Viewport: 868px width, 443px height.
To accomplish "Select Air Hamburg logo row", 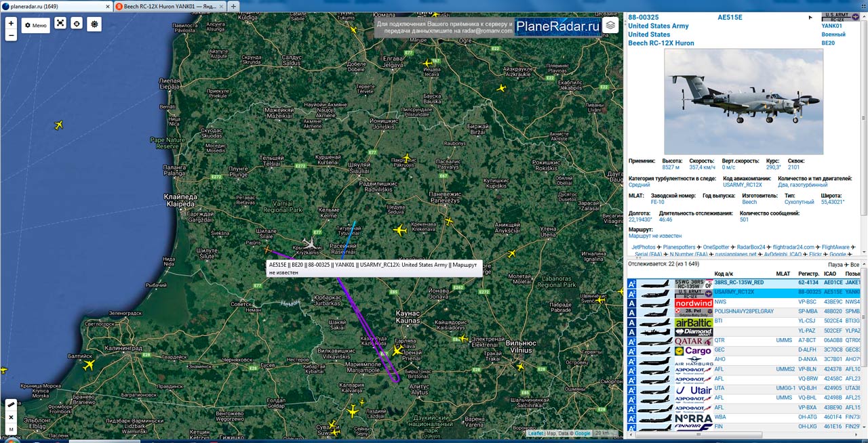I will (694, 360).
